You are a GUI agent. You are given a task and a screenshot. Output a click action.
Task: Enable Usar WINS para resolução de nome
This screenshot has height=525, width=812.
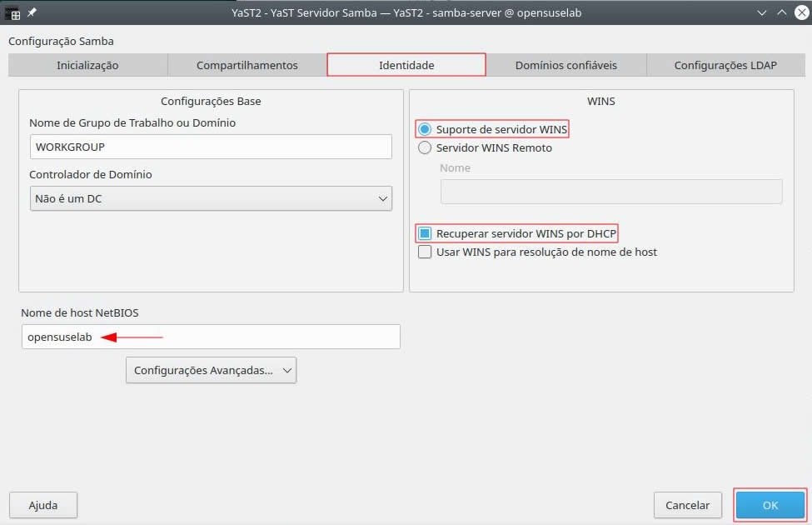426,252
